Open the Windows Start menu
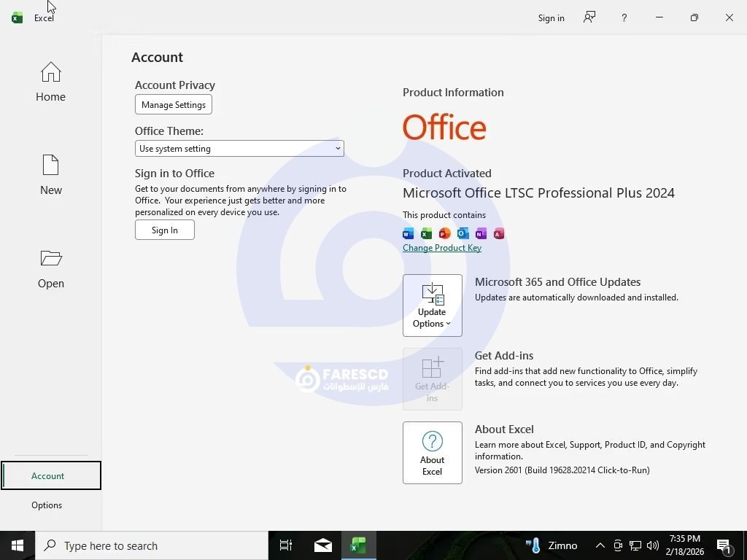Image resolution: width=747 pixels, height=560 pixels. (x=18, y=545)
